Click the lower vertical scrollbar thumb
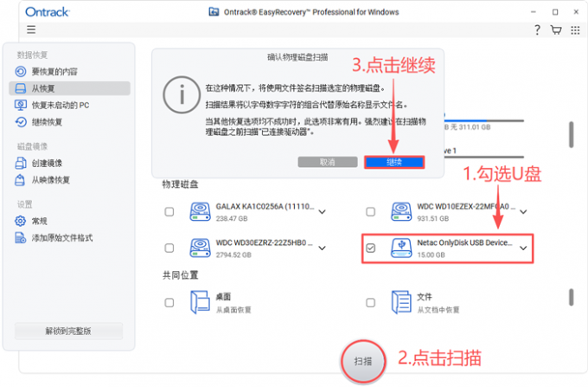 571,297
